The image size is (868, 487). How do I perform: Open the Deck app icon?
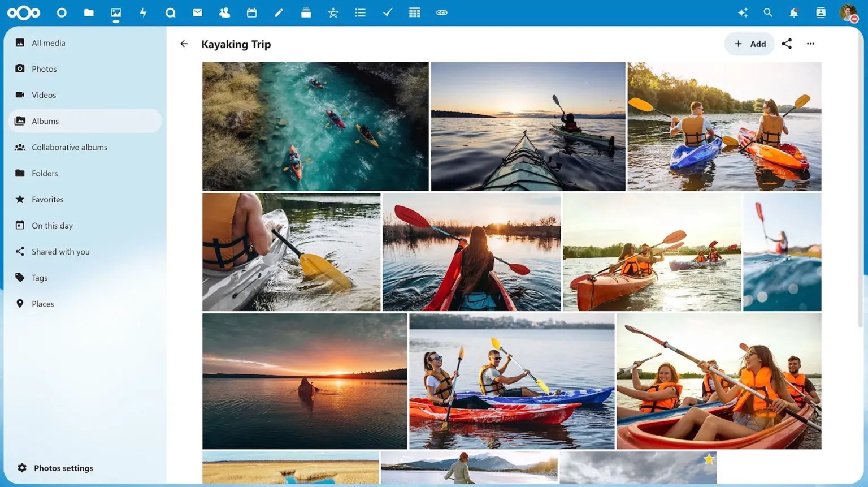pyautogui.click(x=306, y=12)
